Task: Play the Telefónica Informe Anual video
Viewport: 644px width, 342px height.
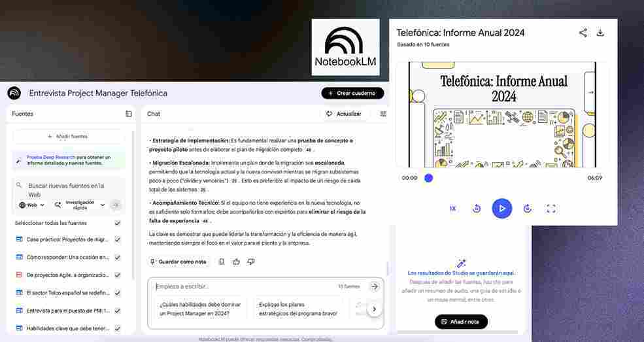Action: [502, 209]
